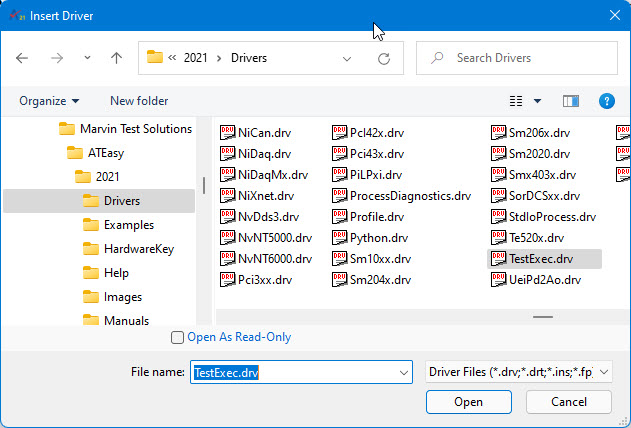Open the Help question mark icon
Screen dimensions: 631x428
[x=606, y=101]
